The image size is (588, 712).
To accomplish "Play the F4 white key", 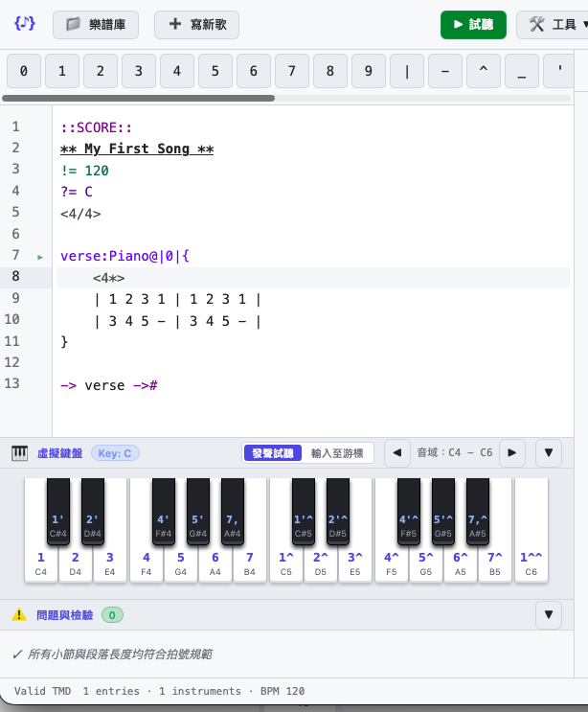I will [x=147, y=563].
